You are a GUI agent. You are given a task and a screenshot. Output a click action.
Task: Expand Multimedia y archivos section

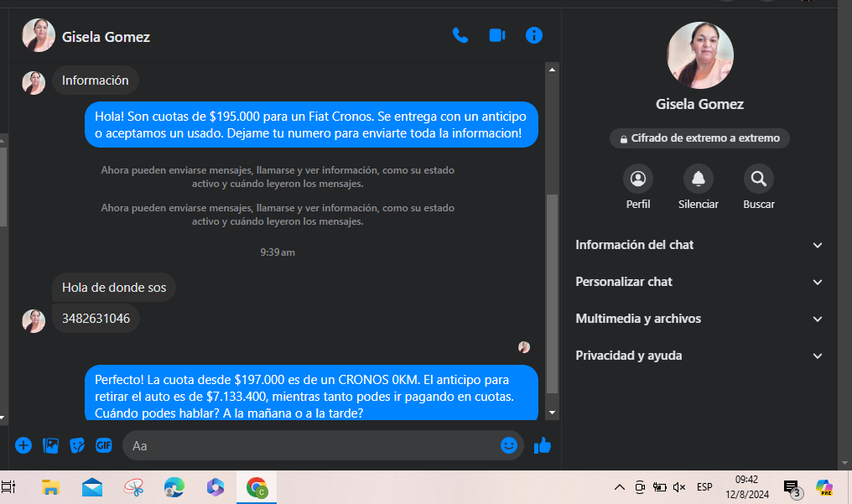[699, 319]
